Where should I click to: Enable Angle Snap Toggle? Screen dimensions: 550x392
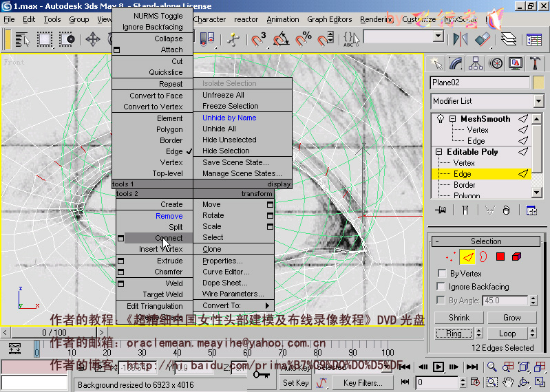(281, 39)
